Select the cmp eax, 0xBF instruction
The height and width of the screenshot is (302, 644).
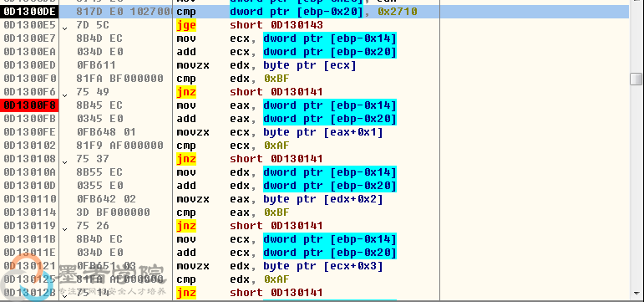coord(233,212)
